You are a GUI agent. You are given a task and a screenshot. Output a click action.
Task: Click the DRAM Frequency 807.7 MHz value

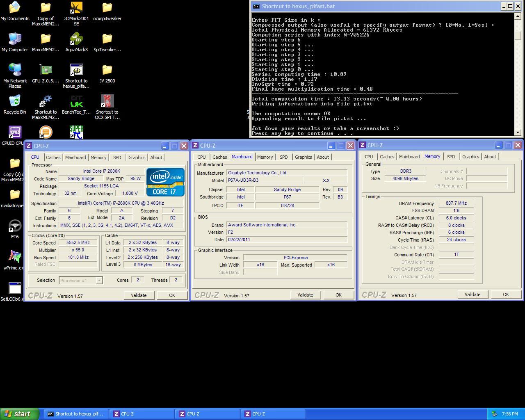click(x=456, y=203)
